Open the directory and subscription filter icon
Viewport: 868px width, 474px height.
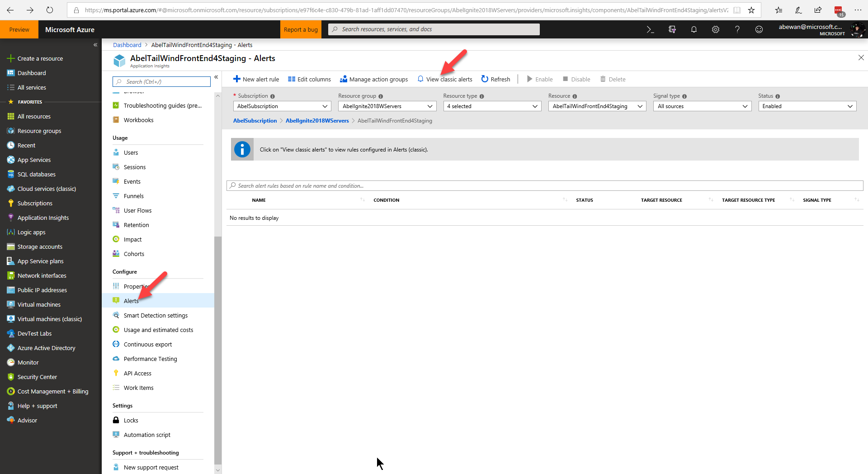click(672, 29)
